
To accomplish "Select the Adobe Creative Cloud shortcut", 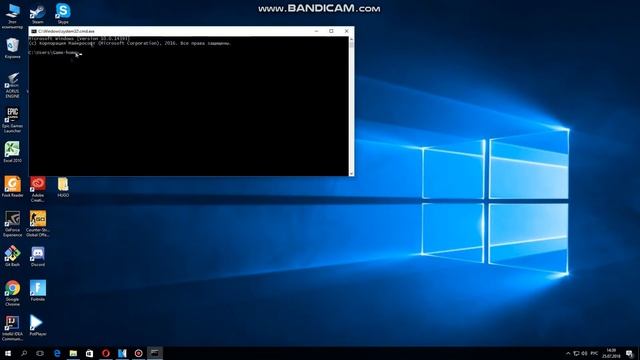I will pyautogui.click(x=38, y=189).
